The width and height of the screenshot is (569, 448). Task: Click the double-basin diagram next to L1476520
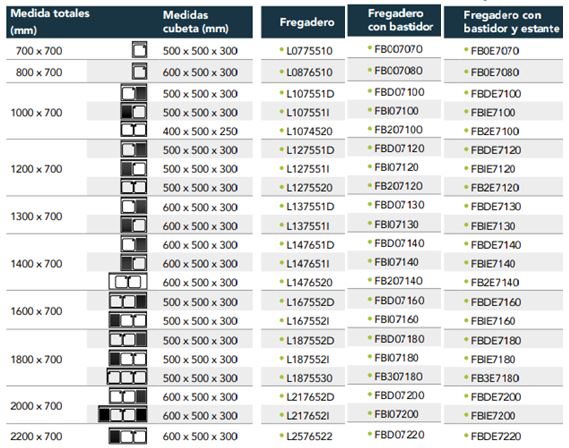pyautogui.click(x=128, y=281)
